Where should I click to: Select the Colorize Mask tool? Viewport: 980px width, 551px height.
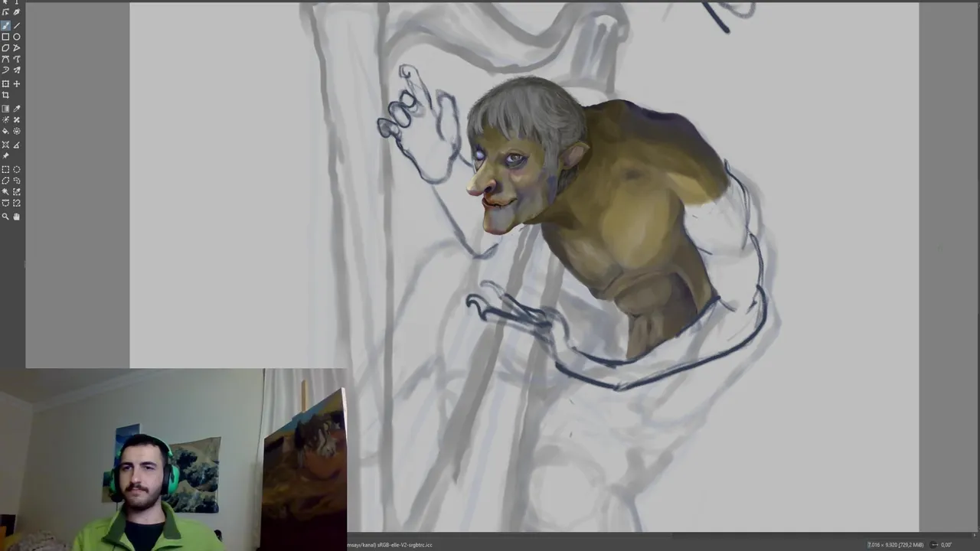coord(5,120)
